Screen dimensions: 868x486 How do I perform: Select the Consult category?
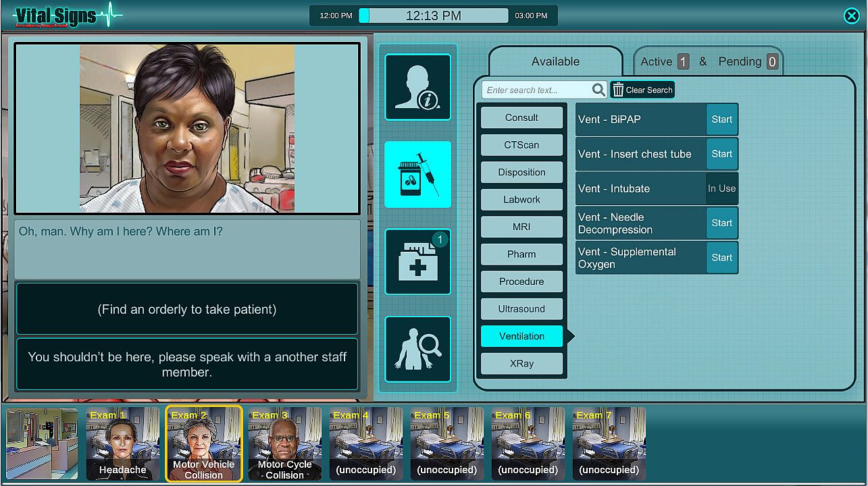point(521,117)
